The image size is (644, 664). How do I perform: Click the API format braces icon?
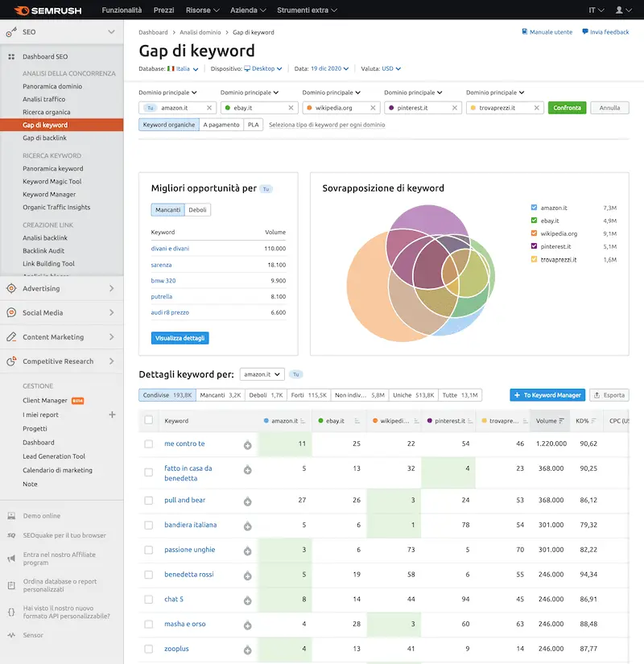(x=11, y=612)
